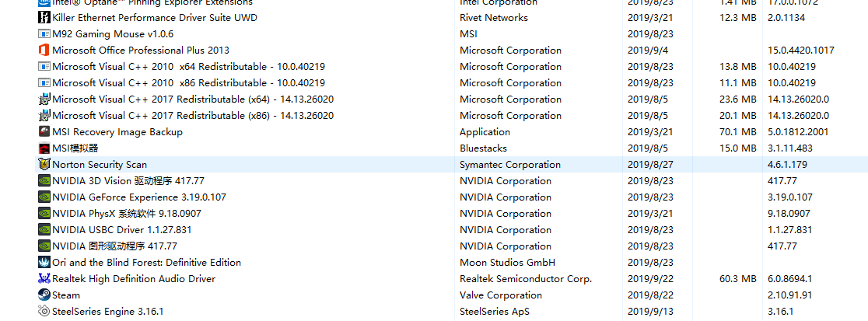Click the Ori and the Blind Forest icon

coord(44,263)
